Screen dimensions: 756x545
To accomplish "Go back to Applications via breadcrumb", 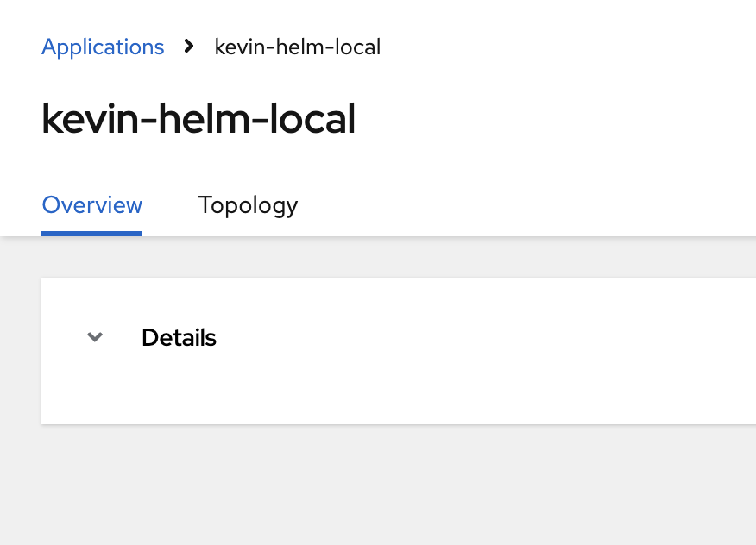I will (103, 47).
